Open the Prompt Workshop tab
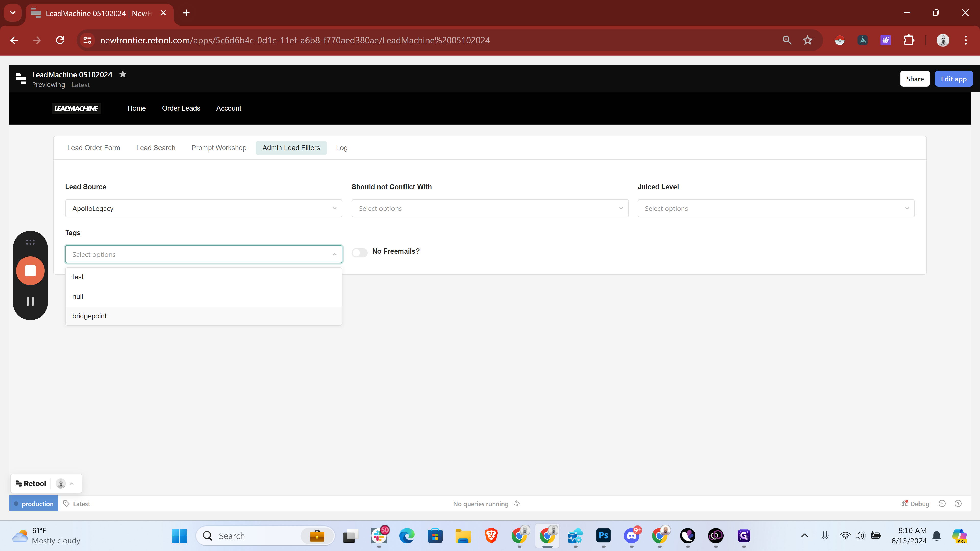980x551 pixels. (x=219, y=148)
